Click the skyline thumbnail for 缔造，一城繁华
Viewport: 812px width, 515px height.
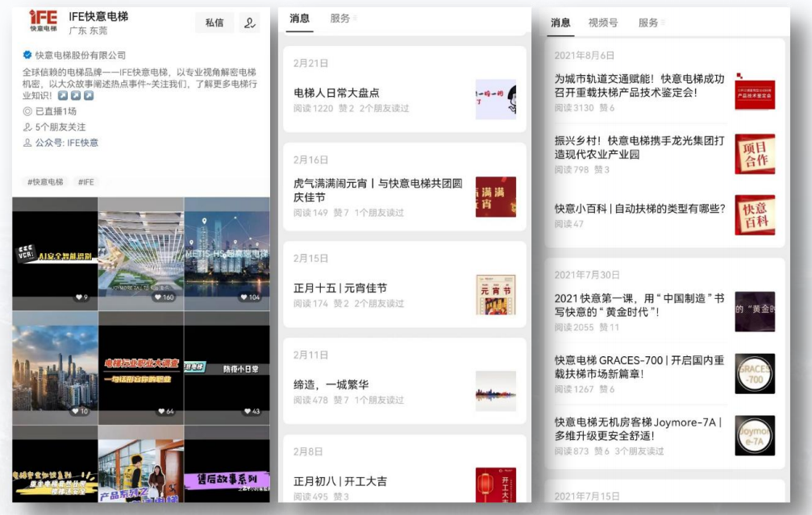(x=496, y=392)
